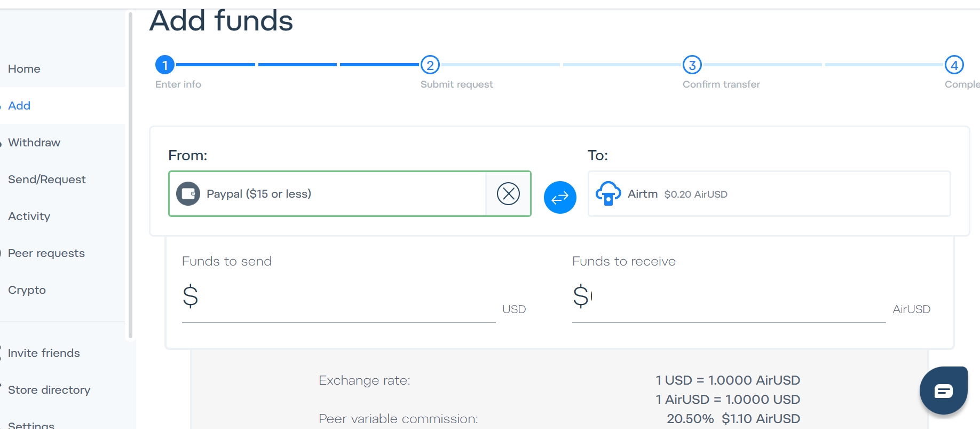Open the Withdraw page

click(34, 143)
